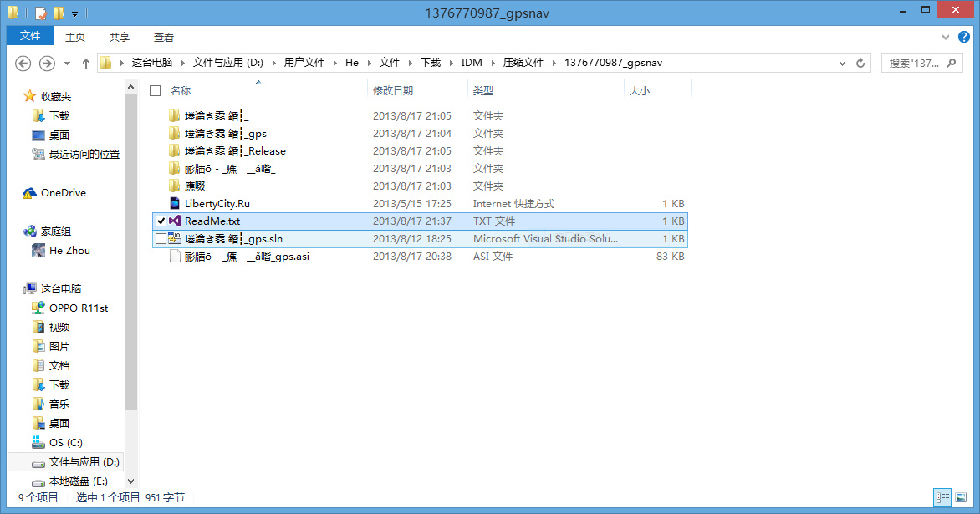Open the 文件 menu tab
The width and height of the screenshot is (980, 514).
(30, 36)
